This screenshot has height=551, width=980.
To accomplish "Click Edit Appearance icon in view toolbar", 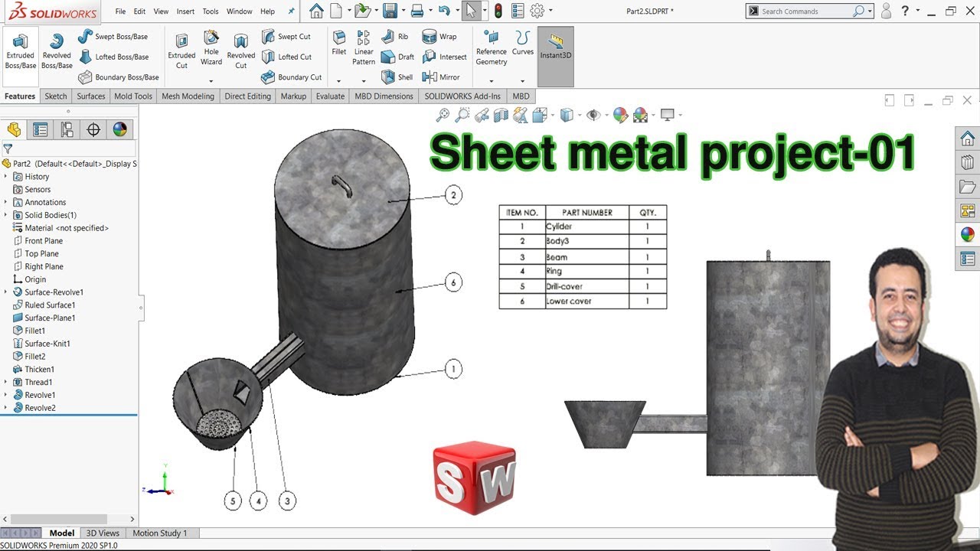I will point(620,116).
